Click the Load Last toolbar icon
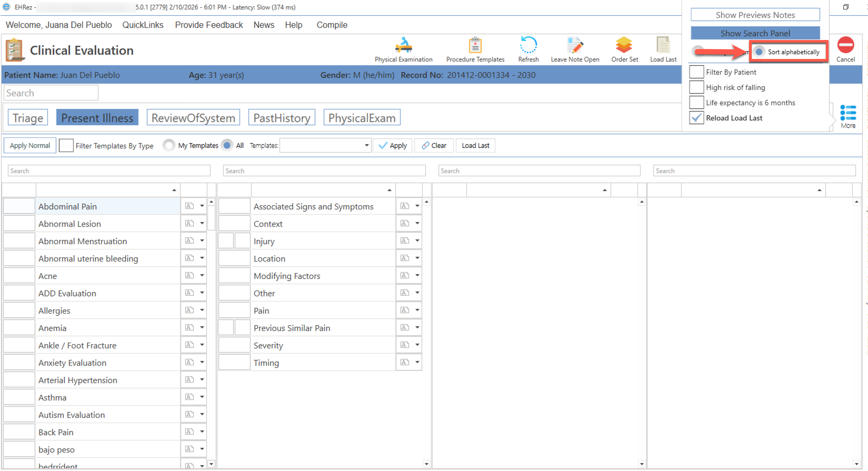 point(663,49)
